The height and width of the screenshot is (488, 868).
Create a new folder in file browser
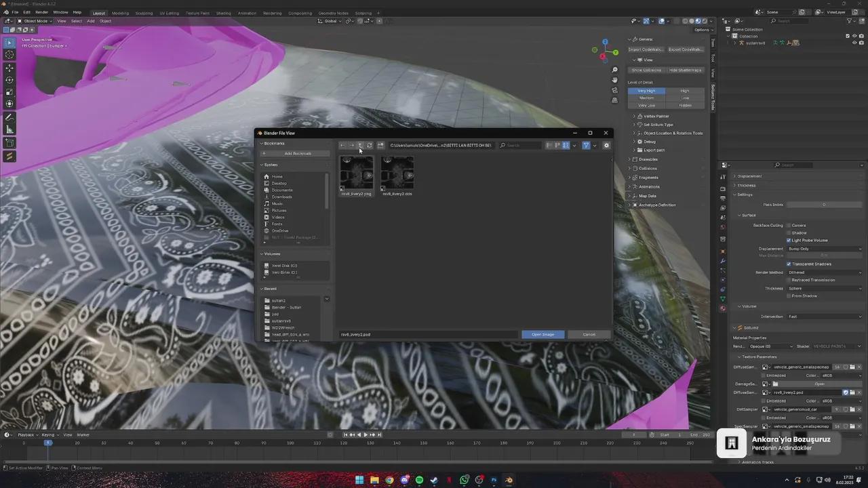tap(380, 145)
